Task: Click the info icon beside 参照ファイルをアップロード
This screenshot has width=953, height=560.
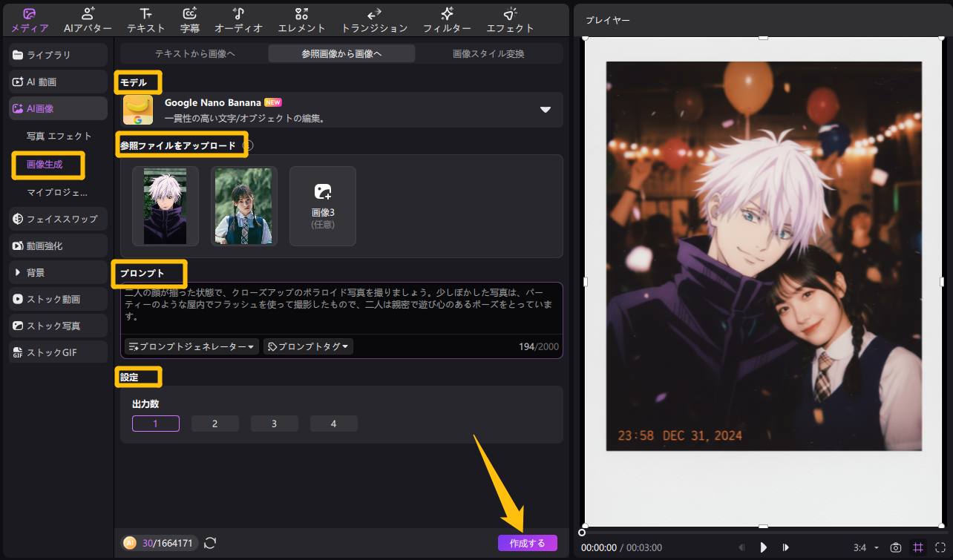Action: [248, 145]
